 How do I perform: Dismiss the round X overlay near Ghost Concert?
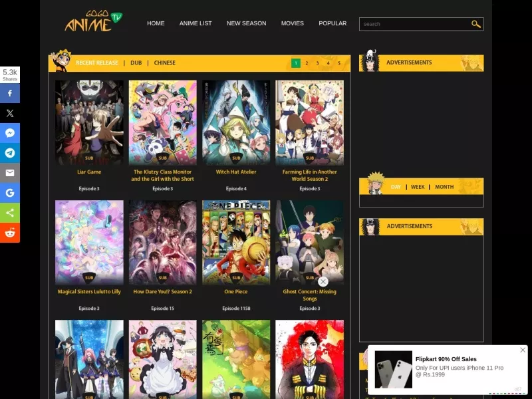(323, 281)
